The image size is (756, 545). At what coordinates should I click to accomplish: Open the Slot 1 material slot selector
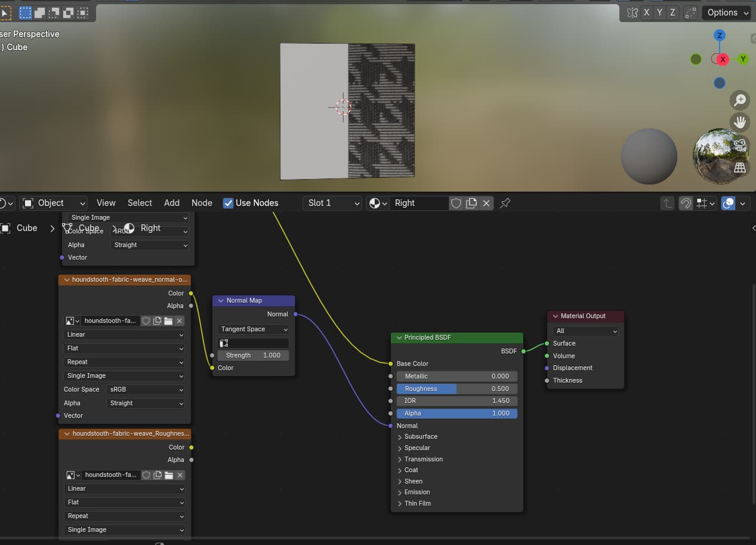click(x=332, y=203)
